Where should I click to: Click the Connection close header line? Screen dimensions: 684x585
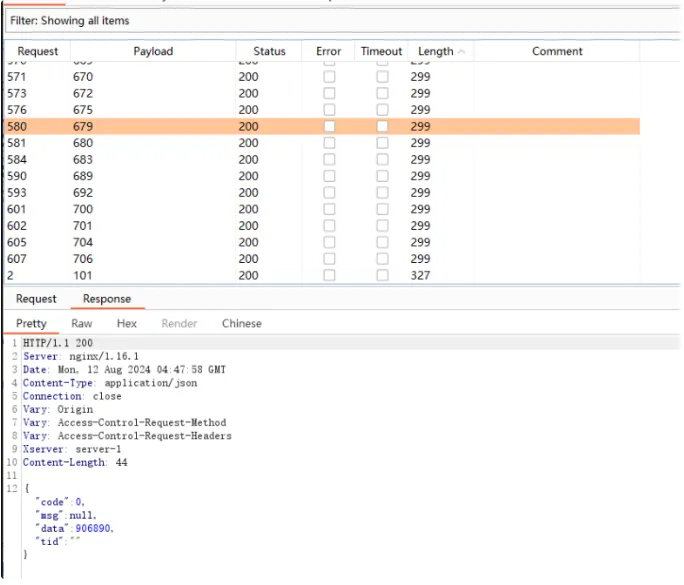tap(72, 396)
